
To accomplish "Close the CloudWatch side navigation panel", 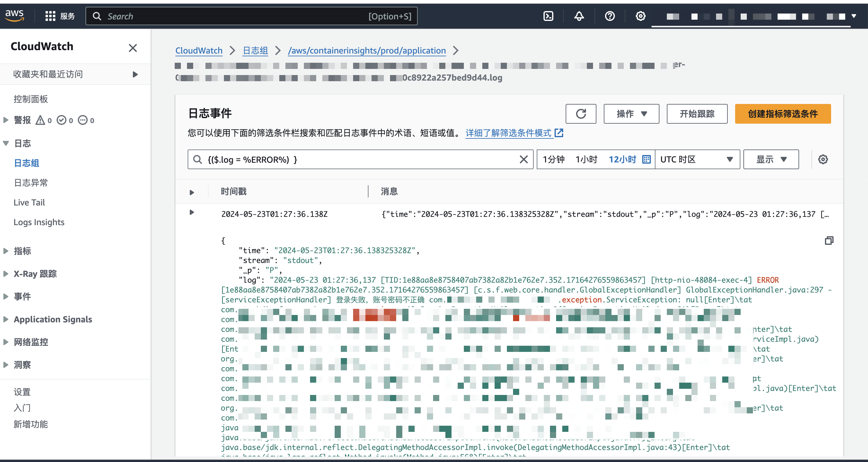I will 133,48.
